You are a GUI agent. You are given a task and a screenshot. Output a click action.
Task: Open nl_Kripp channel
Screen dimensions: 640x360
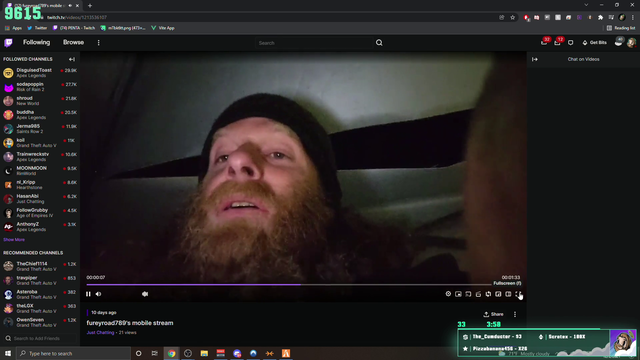(x=40, y=184)
